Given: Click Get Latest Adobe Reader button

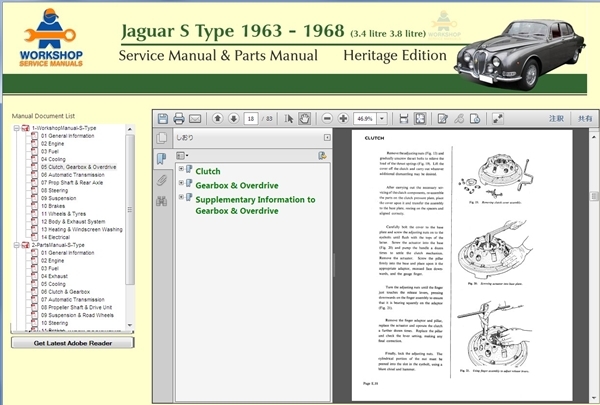Looking at the screenshot, I should point(73,343).
